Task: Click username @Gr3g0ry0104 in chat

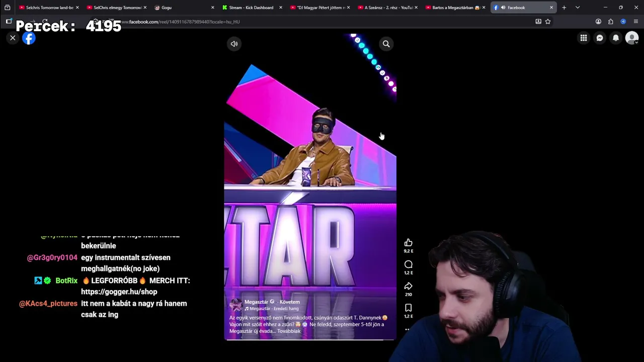Action: 52,257
